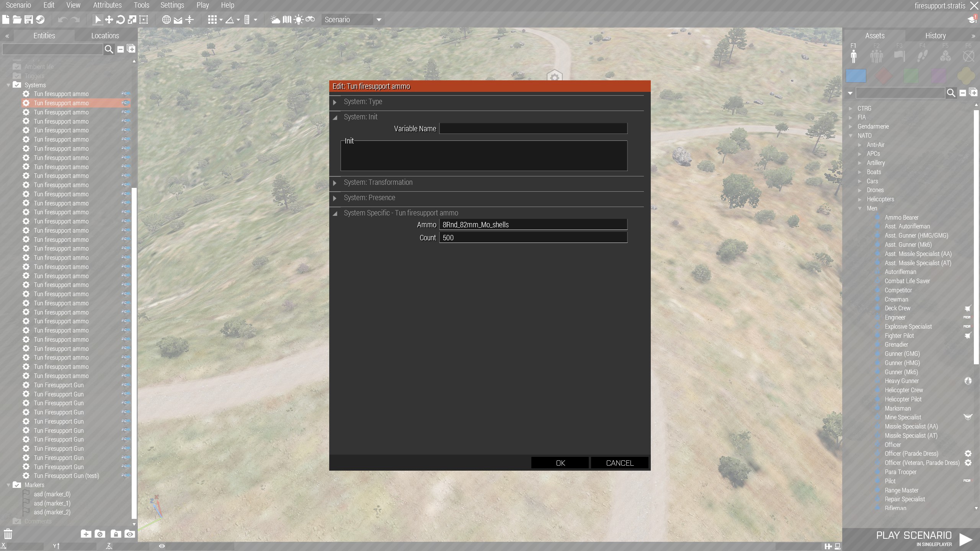Open weather settings cloud-sun icon
The image size is (980, 551).
click(275, 20)
